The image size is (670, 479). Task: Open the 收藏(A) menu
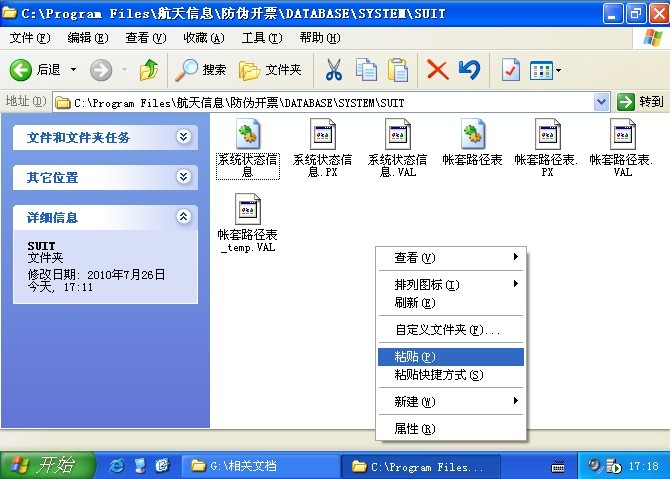point(203,38)
